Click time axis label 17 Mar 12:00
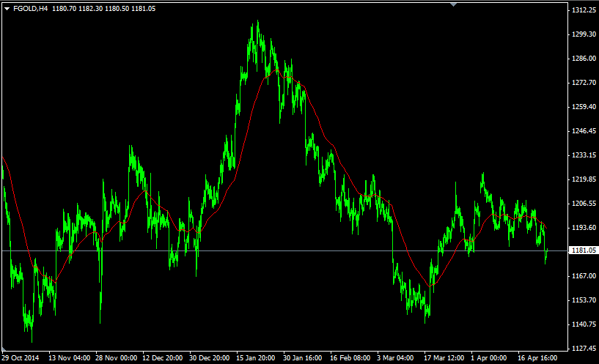This screenshot has height=364, width=599. coord(444,358)
